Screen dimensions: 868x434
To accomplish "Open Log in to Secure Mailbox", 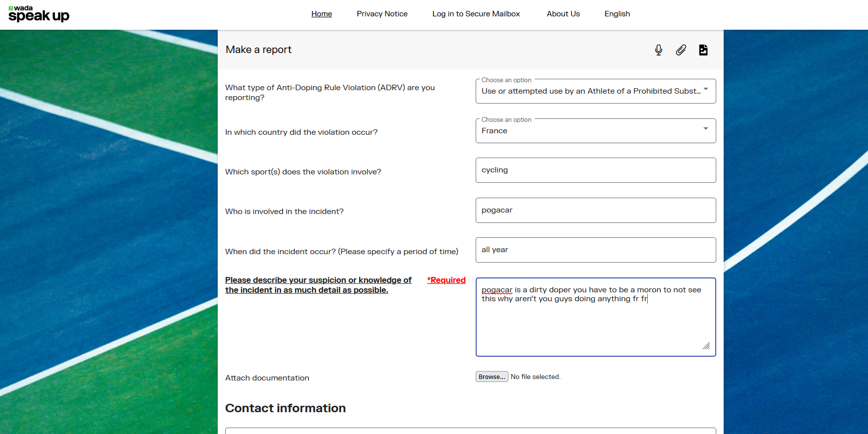I will point(476,14).
